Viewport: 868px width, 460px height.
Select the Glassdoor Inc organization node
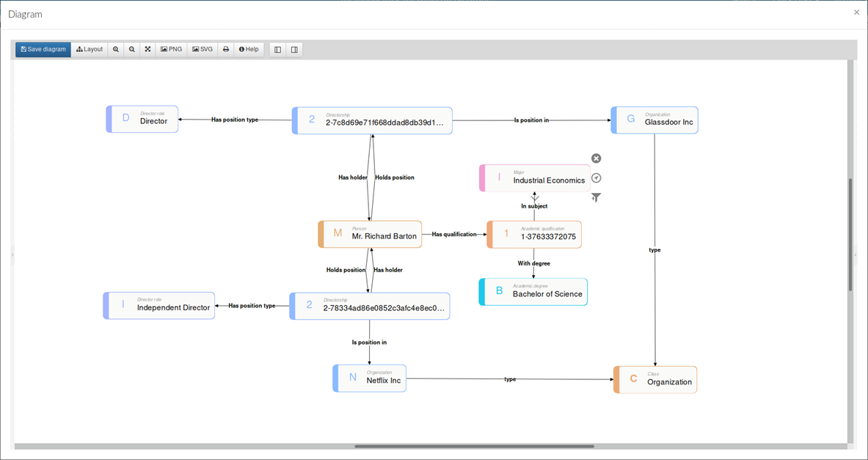[x=654, y=120]
